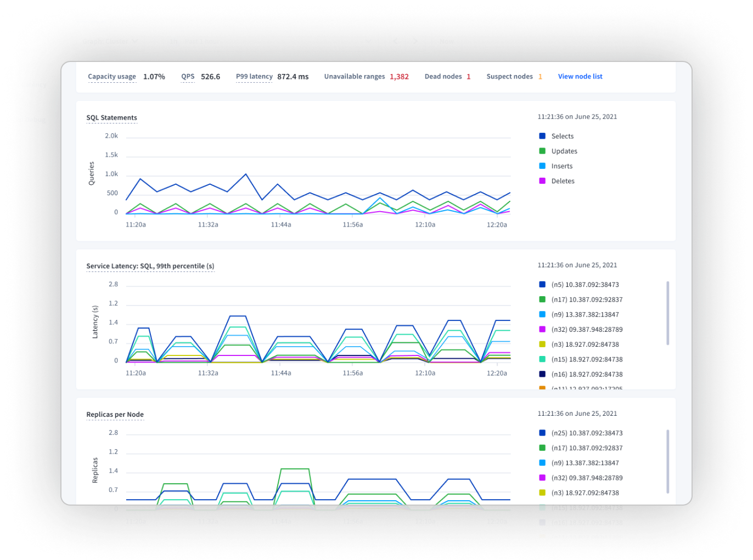Click the Service Latency legend scrollbar
Screen dimensions: 753x560
coord(667,313)
